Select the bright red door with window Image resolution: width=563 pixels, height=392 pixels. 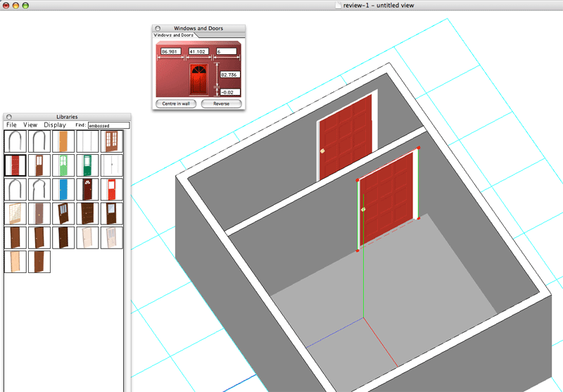tap(111, 189)
